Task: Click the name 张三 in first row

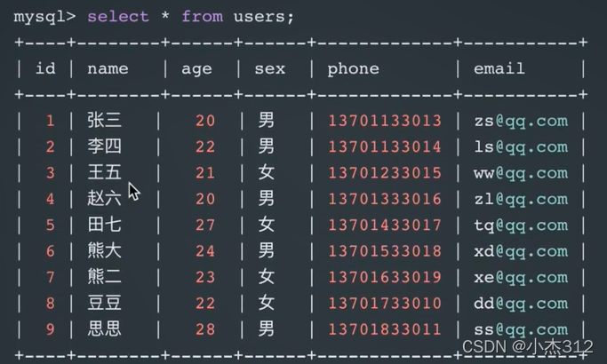Action: 105,121
